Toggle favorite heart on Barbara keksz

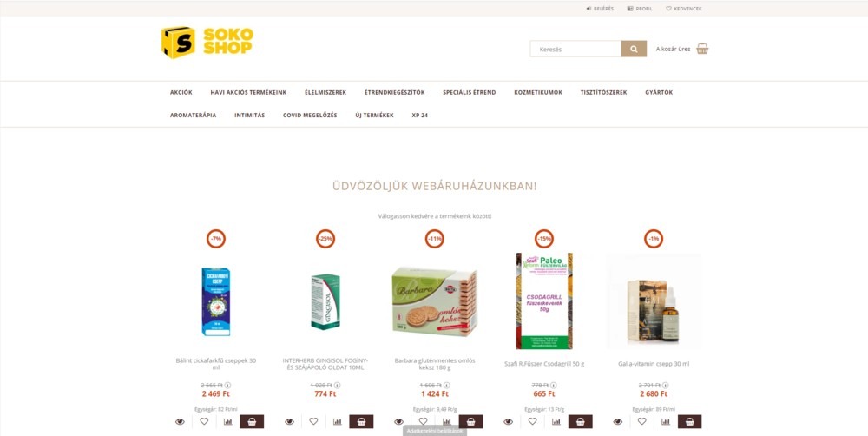(x=423, y=421)
